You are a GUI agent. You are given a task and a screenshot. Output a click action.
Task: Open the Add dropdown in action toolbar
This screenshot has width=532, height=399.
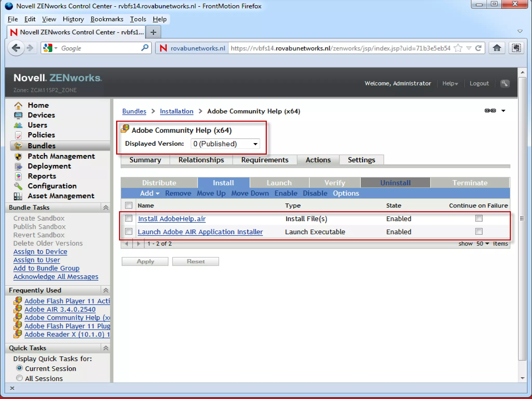(x=150, y=193)
